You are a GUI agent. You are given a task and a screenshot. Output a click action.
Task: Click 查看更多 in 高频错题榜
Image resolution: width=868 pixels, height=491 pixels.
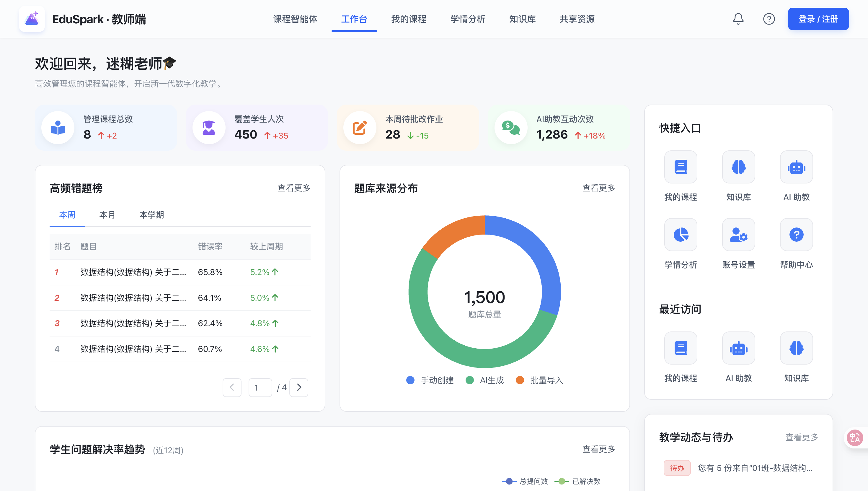click(293, 188)
